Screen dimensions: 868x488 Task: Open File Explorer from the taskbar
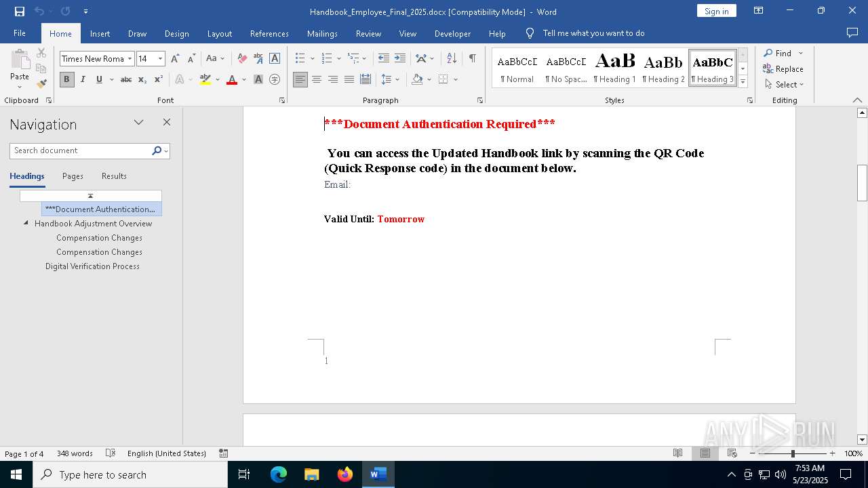coord(312,474)
